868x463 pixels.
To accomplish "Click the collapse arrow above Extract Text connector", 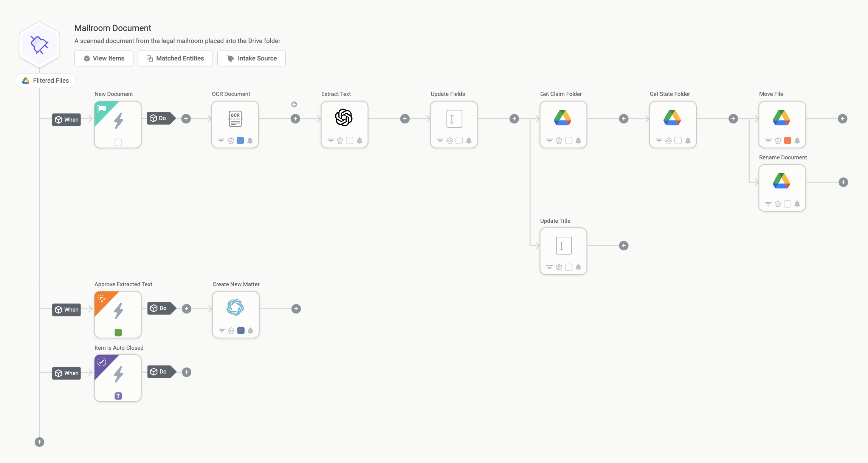I will [294, 104].
